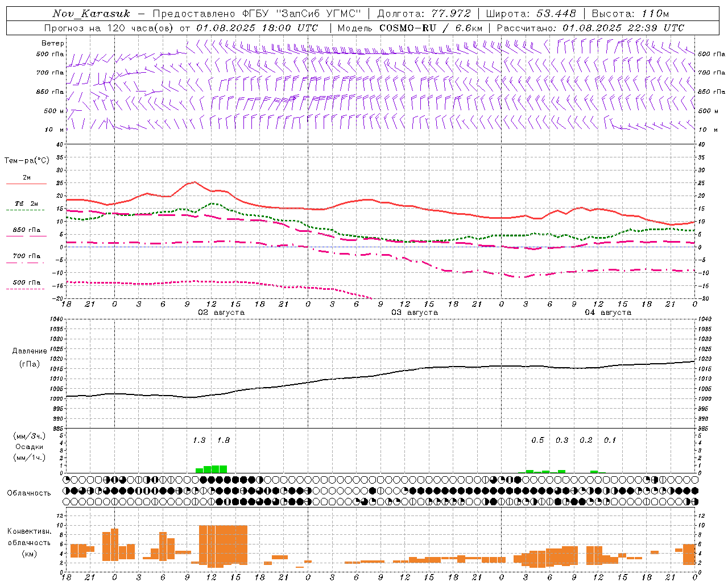Click the 850 гПа temperature legend entry
Screen dimensions: 728x582
click(26, 230)
